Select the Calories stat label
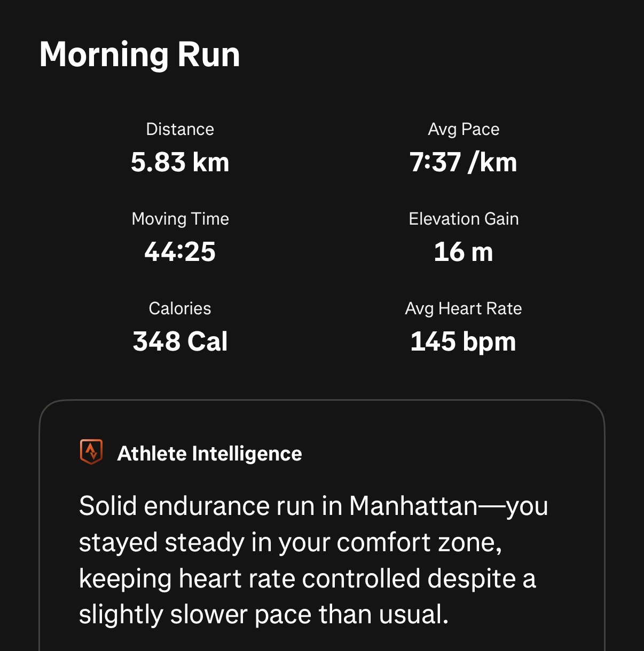Image resolution: width=644 pixels, height=651 pixels. click(180, 308)
